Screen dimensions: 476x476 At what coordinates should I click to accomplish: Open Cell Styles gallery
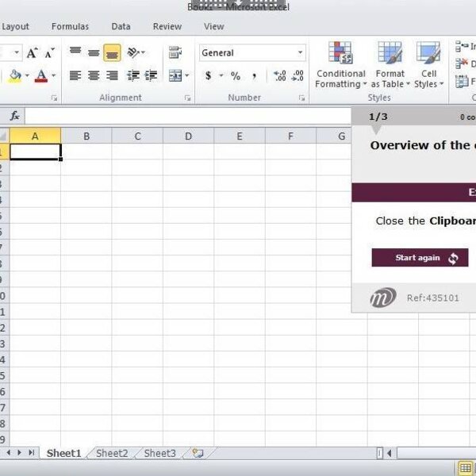[428, 65]
